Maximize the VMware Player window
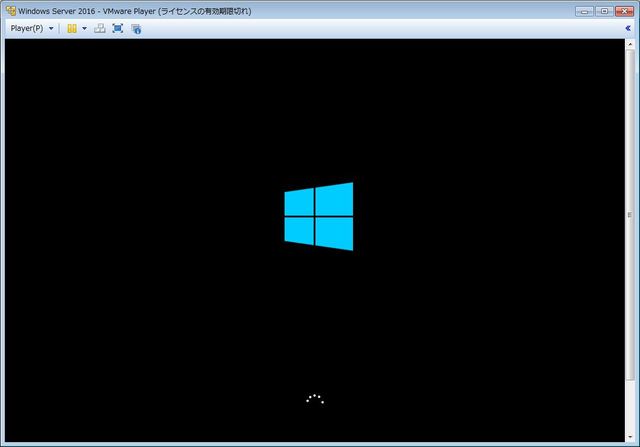 pos(604,11)
